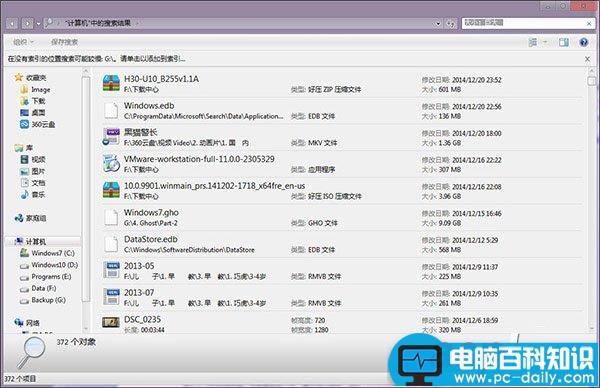The height and width of the screenshot is (388, 600).
Task: Select the 黑猫警长 MKV video icon
Action: point(111,137)
